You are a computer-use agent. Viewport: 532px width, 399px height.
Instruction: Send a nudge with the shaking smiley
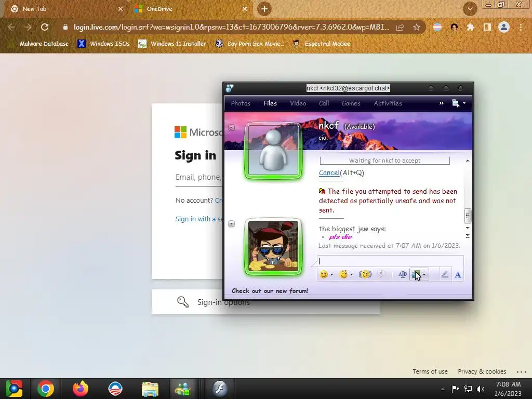365,274
